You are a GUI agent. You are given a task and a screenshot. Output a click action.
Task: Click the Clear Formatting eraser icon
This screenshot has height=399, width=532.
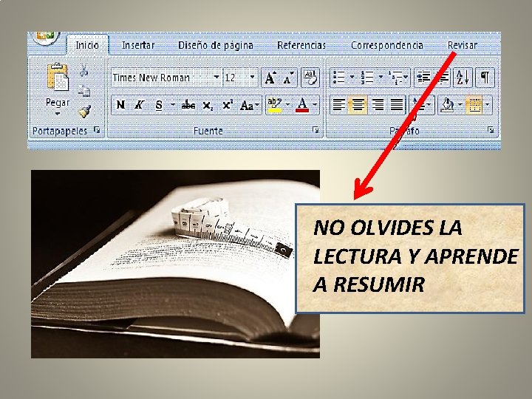click(310, 78)
